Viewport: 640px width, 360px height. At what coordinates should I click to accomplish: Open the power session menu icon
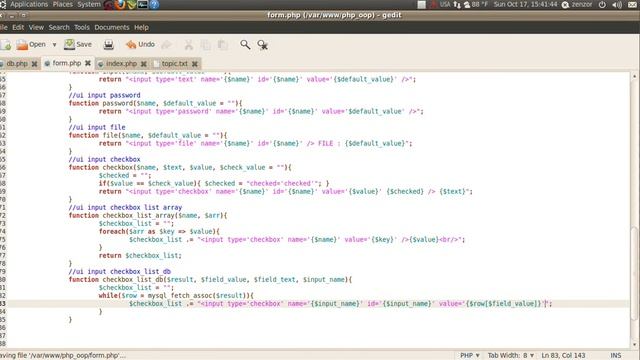click(602, 5)
